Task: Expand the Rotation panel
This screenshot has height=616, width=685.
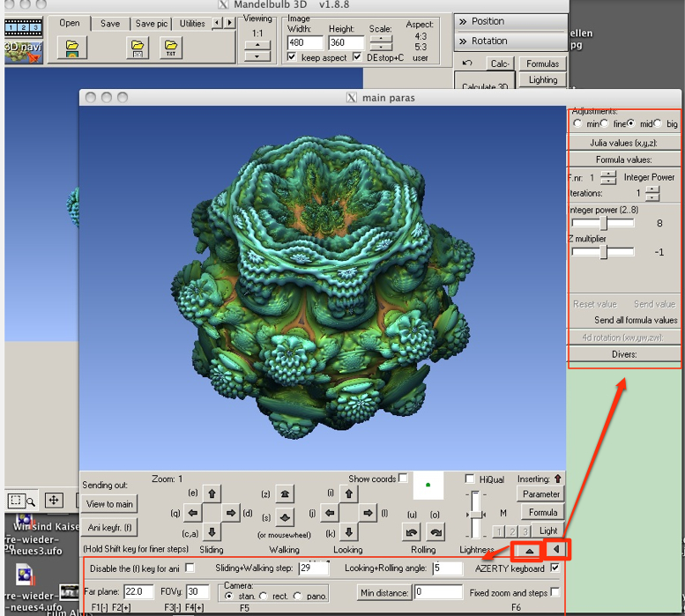Action: (x=511, y=41)
